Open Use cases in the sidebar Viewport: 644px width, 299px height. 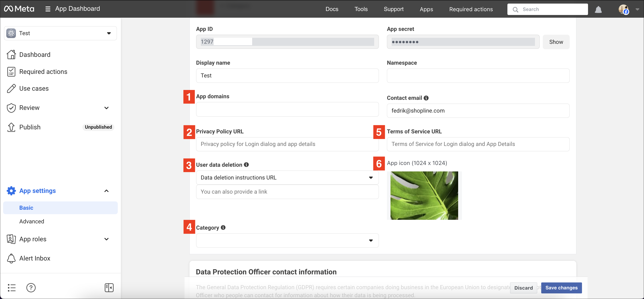34,88
